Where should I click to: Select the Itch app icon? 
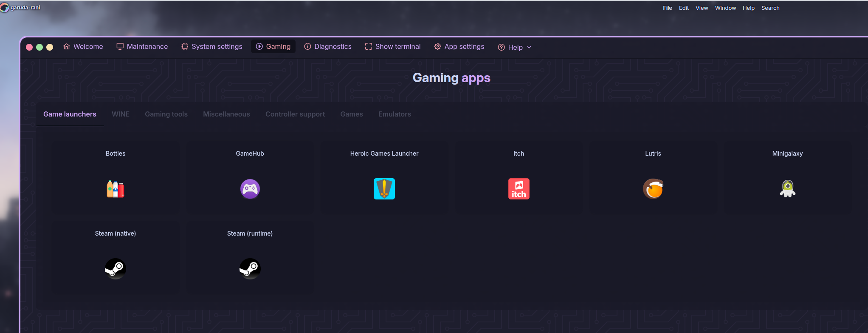(519, 189)
